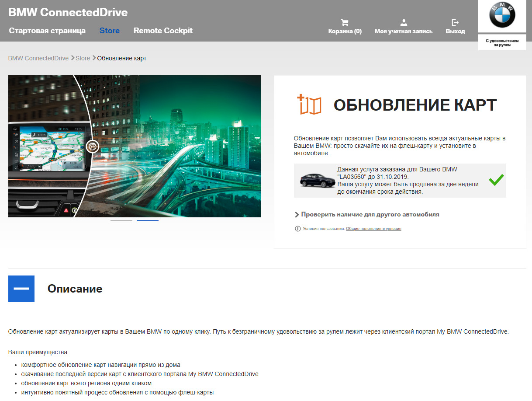The image size is (532, 401).
Task: Click the bullet about скачивание последней версии карт
Action: [140, 374]
